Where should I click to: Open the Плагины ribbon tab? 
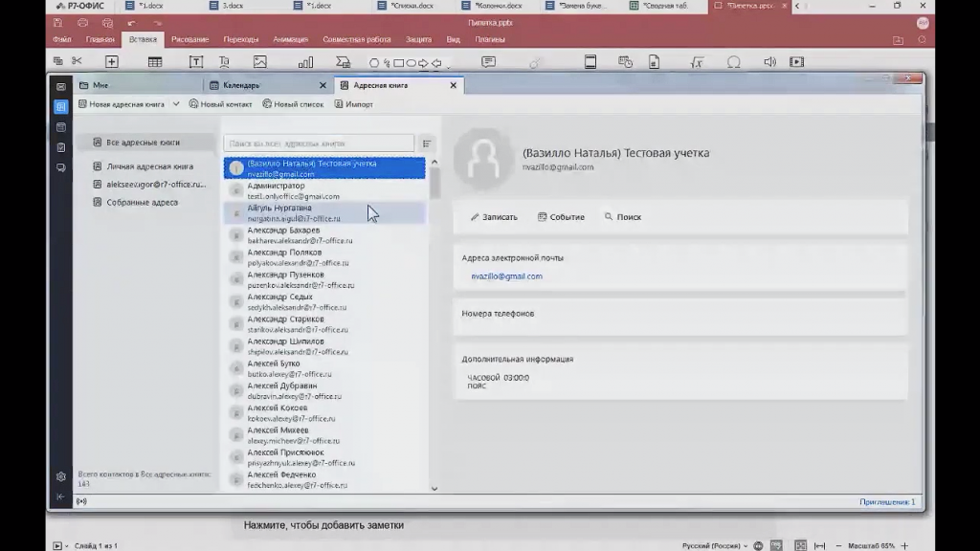(490, 39)
